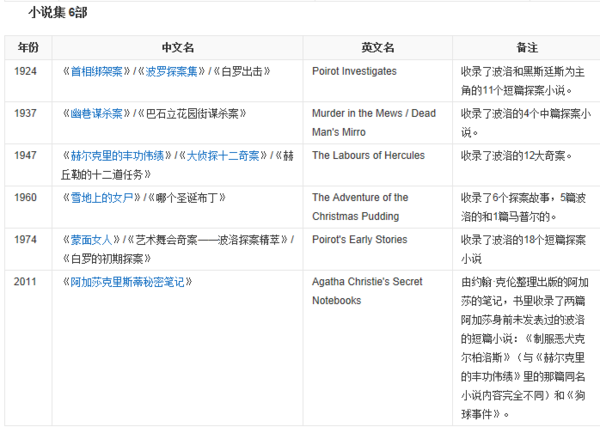Click the 年份 column header
This screenshot has width=600, height=427.
(28, 47)
